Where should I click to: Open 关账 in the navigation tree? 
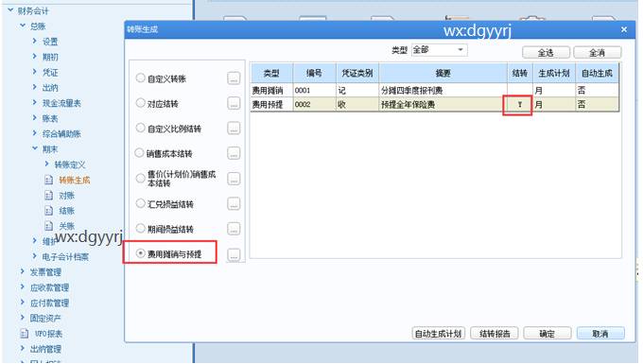[66, 226]
